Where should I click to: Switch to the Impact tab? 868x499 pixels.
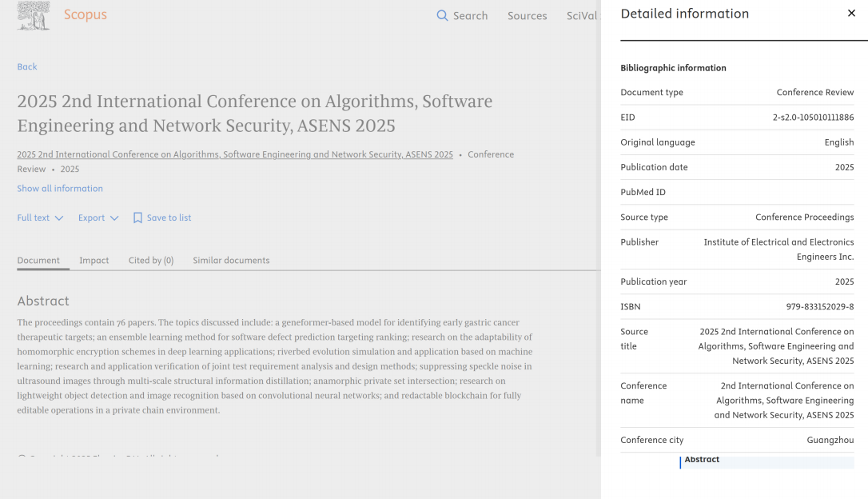94,260
